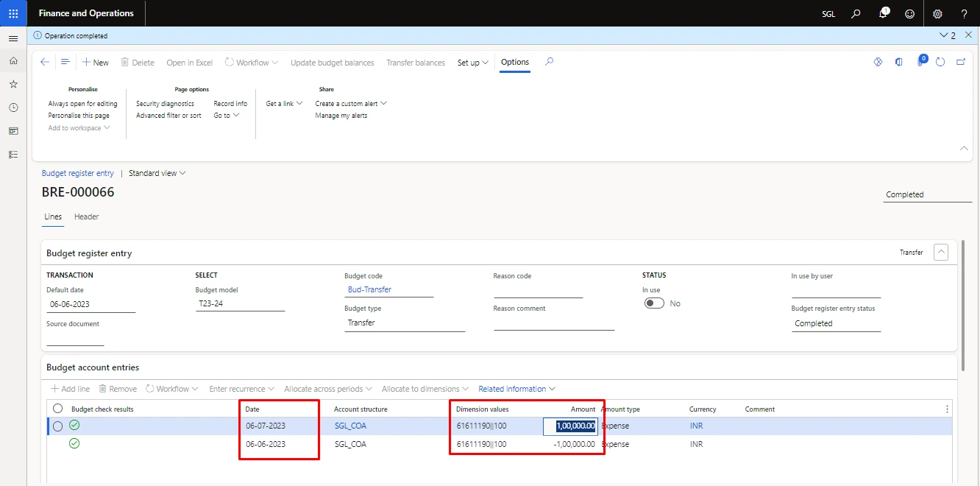Click the Default date field

91,304
